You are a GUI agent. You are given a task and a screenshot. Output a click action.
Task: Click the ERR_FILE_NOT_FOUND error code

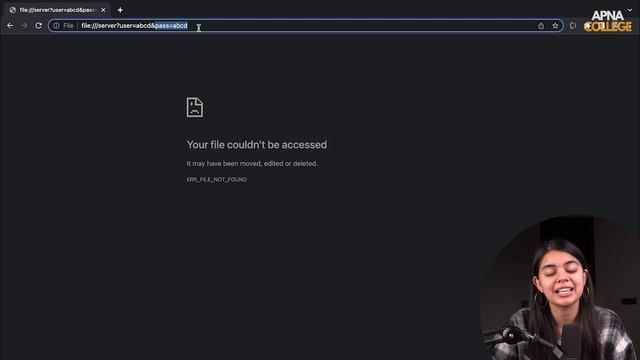[217, 180]
